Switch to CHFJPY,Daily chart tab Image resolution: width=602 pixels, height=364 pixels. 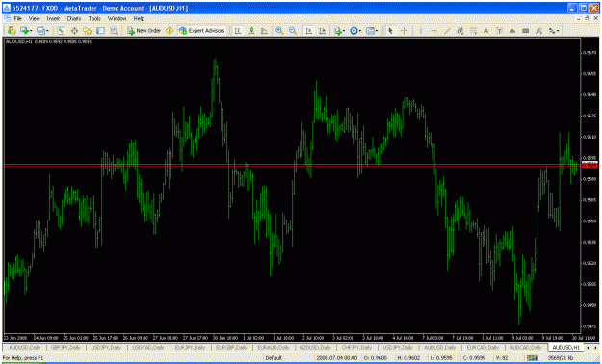point(355,347)
